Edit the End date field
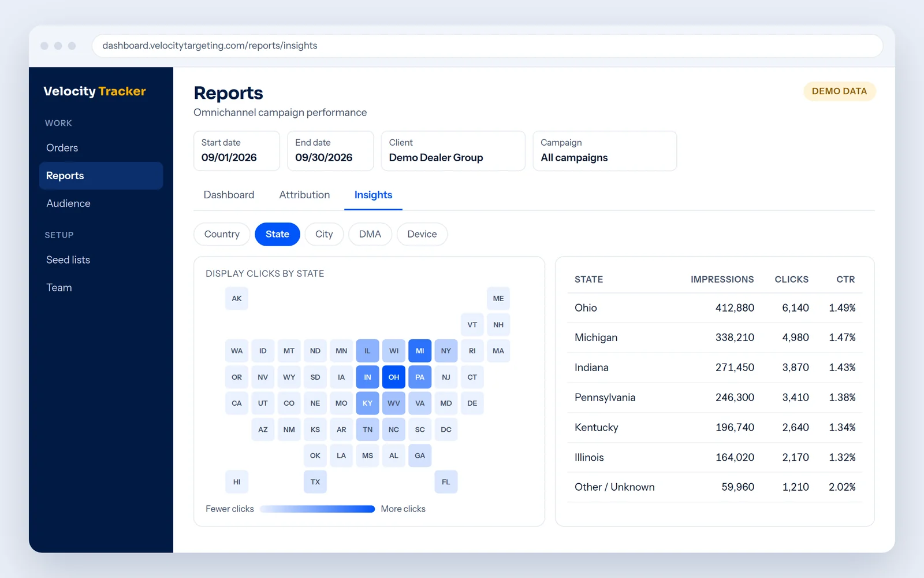This screenshot has width=924, height=578. pos(330,151)
